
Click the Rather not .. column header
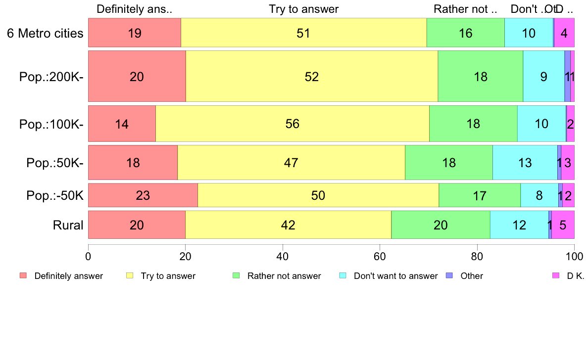(465, 9)
